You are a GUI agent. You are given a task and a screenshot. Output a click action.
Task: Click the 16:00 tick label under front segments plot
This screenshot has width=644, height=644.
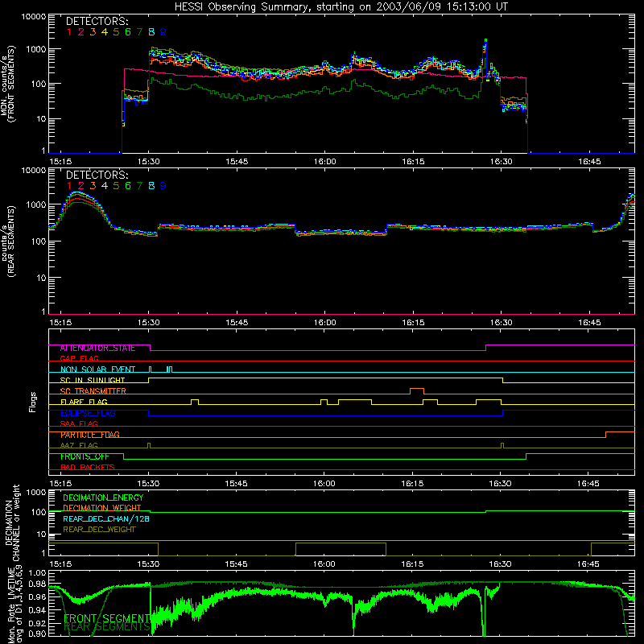point(325,162)
